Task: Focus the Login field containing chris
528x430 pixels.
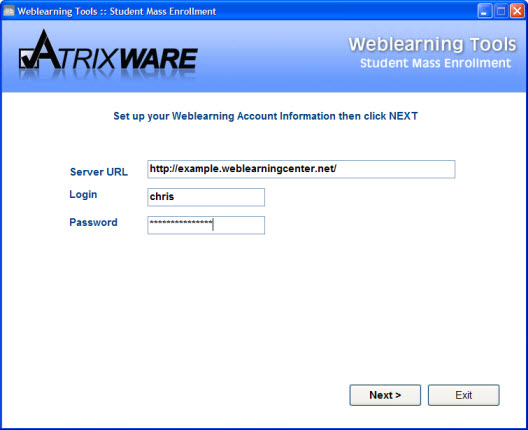Action: [x=206, y=197]
